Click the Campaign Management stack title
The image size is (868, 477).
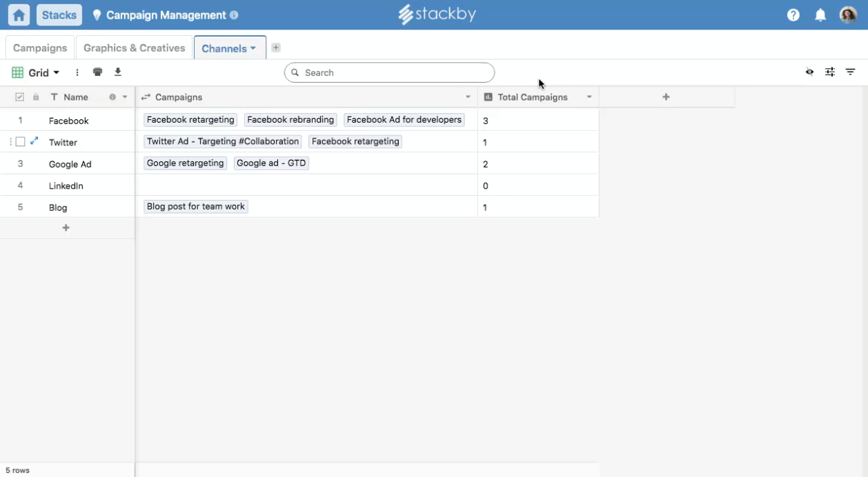pos(166,15)
